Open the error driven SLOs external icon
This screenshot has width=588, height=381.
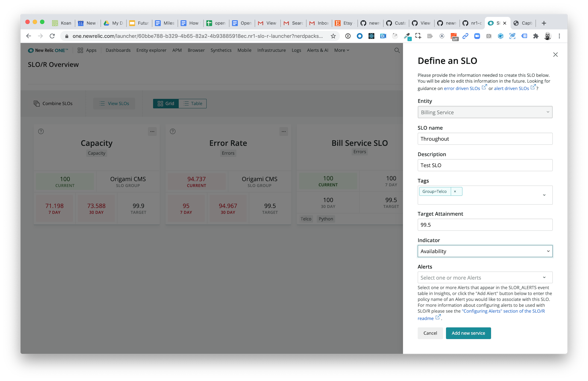point(484,87)
